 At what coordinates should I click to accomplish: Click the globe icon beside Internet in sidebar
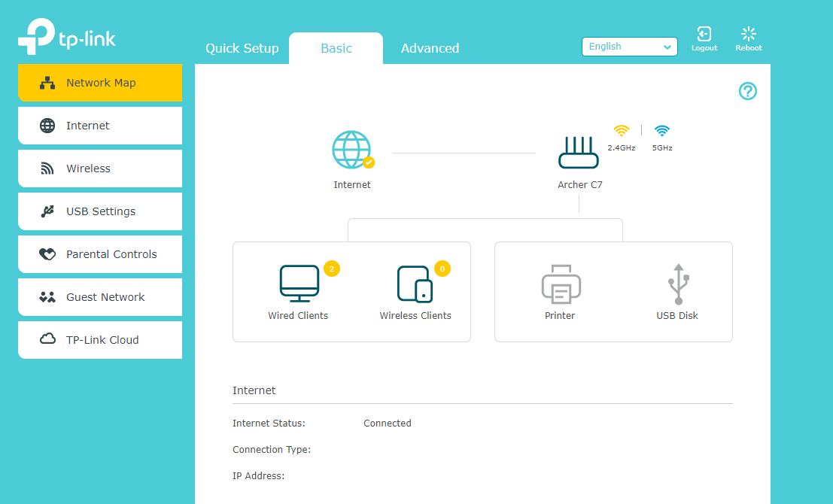pyautogui.click(x=47, y=126)
